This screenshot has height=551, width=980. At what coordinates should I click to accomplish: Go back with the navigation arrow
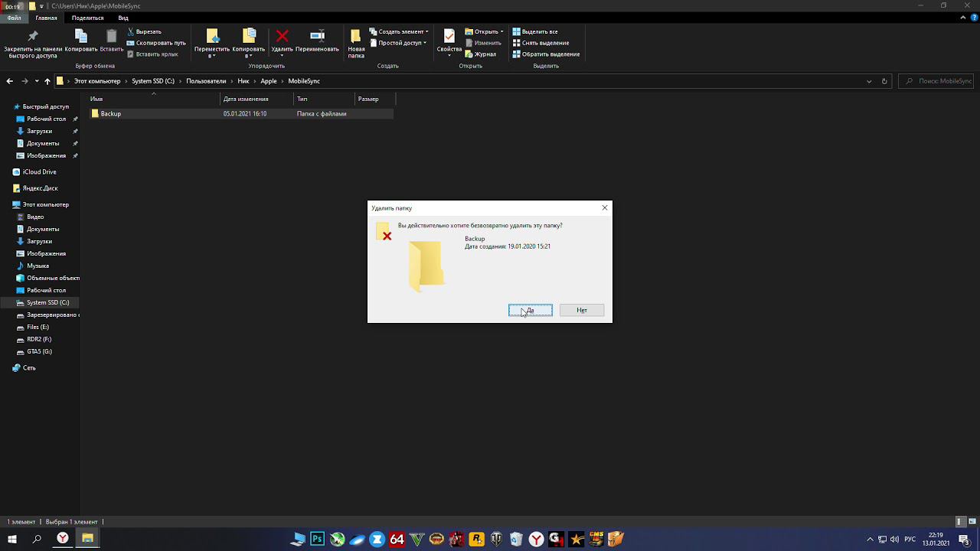pos(9,81)
